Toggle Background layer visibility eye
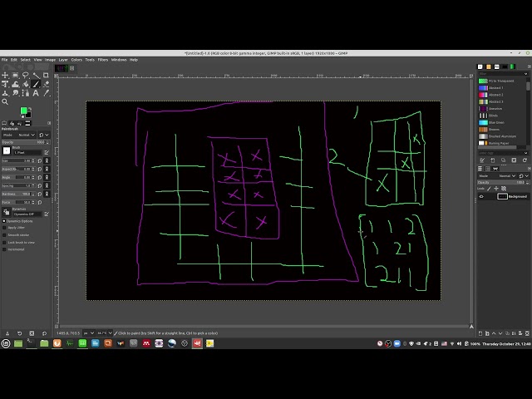Image resolution: width=532 pixels, height=399 pixels. coord(481,196)
